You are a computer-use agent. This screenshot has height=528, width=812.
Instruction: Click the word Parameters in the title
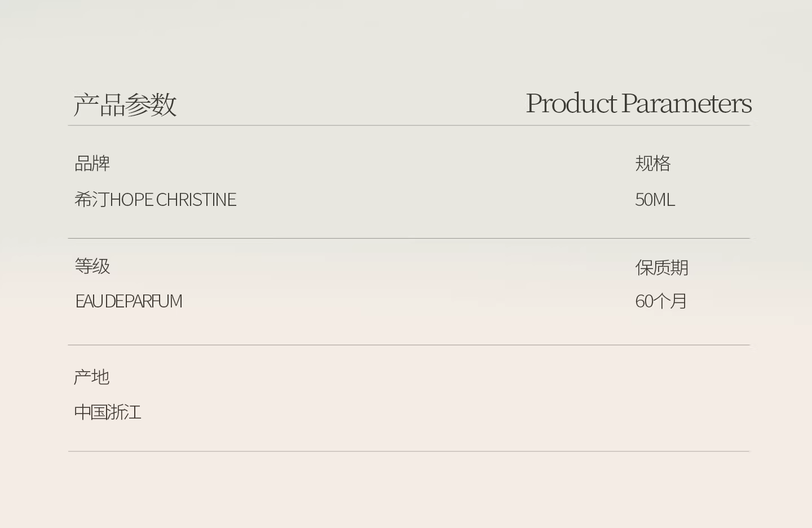click(x=686, y=104)
